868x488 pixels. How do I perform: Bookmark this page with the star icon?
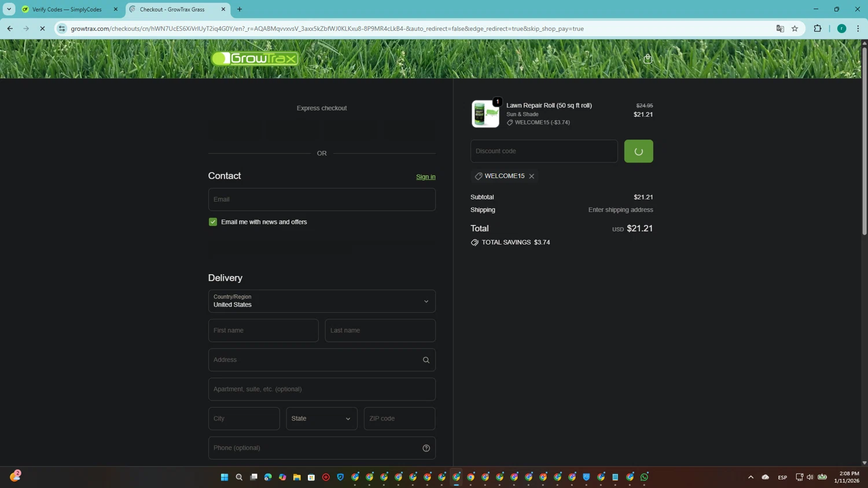(x=795, y=28)
